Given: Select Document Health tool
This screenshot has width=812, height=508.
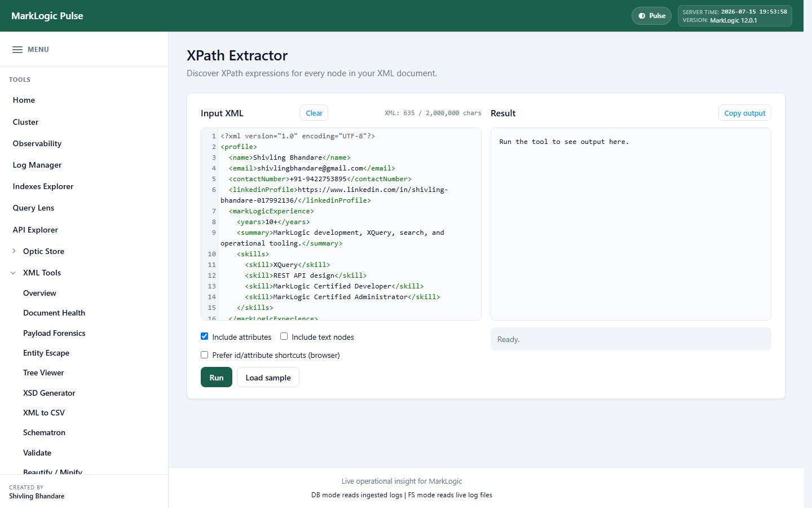Looking at the screenshot, I should pos(54,313).
